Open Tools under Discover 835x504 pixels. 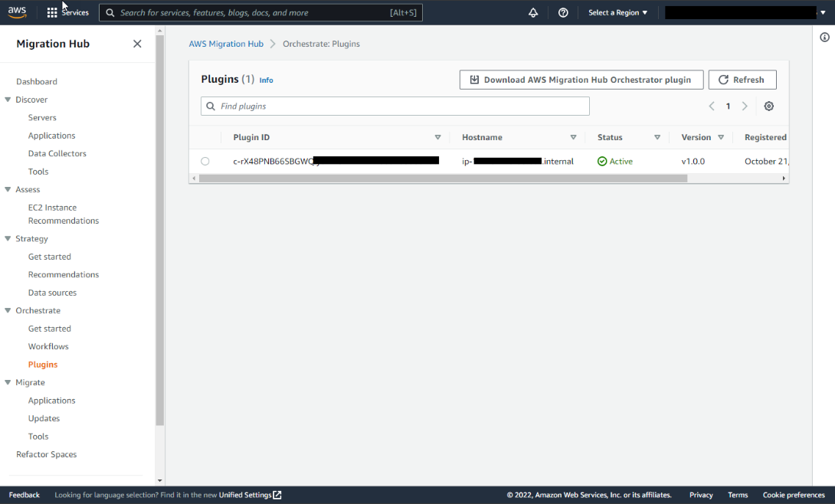38,172
